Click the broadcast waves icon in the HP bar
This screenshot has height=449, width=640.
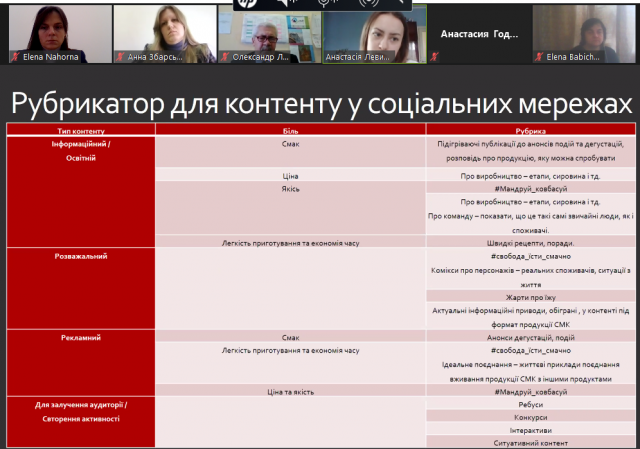pyautogui.click(x=368, y=3)
